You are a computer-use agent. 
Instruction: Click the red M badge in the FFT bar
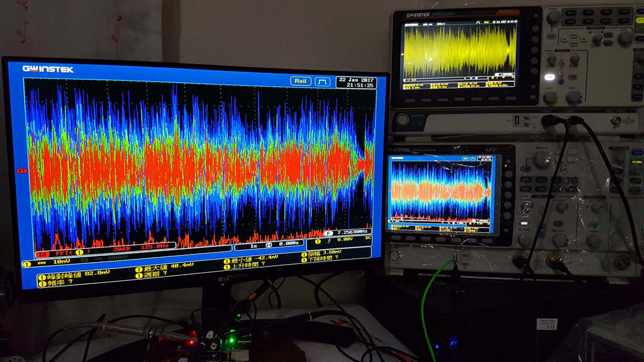(x=42, y=254)
